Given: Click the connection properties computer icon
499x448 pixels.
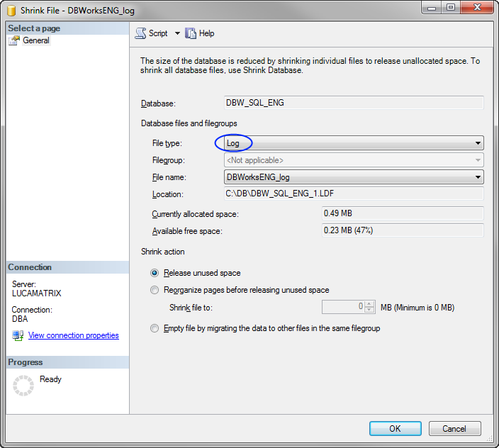Looking at the screenshot, I should (x=18, y=335).
